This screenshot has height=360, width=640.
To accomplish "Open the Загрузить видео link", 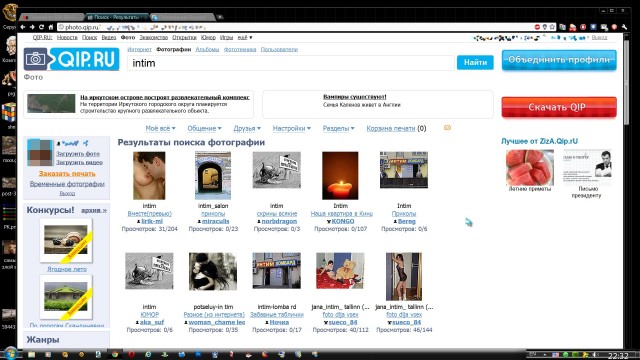I will tap(79, 162).
